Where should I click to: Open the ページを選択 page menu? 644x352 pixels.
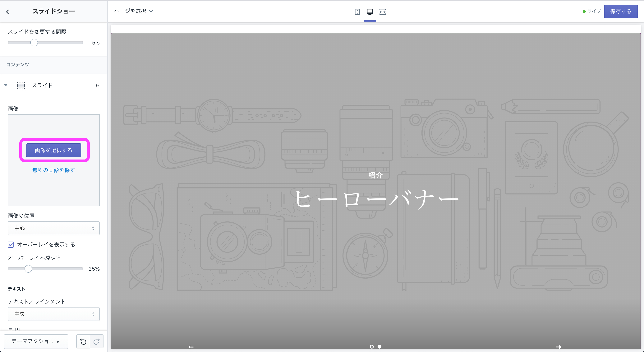134,11
